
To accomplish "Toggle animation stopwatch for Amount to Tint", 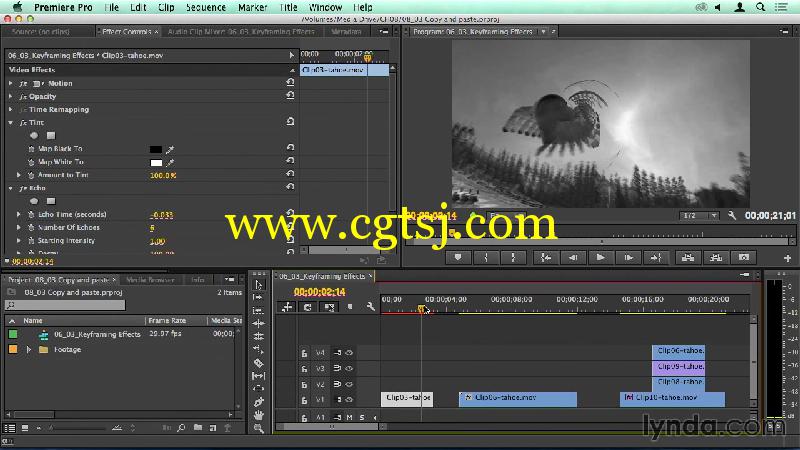I will click(31, 175).
